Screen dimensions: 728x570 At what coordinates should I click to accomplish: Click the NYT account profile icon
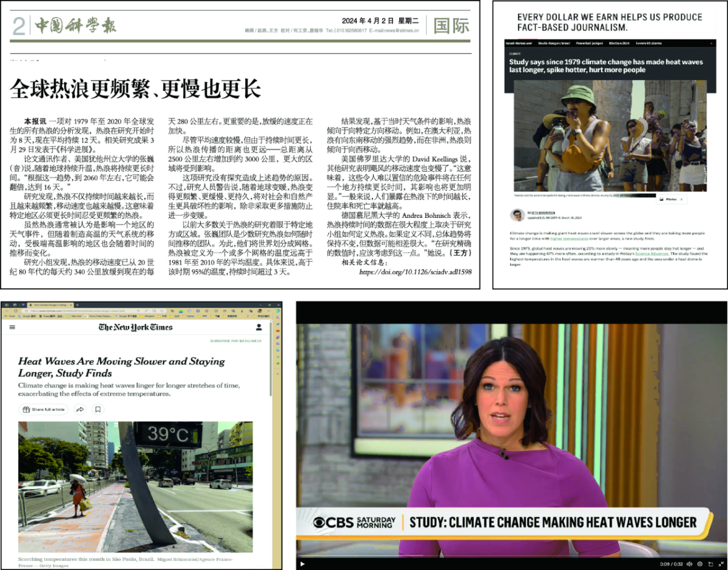pyautogui.click(x=259, y=327)
